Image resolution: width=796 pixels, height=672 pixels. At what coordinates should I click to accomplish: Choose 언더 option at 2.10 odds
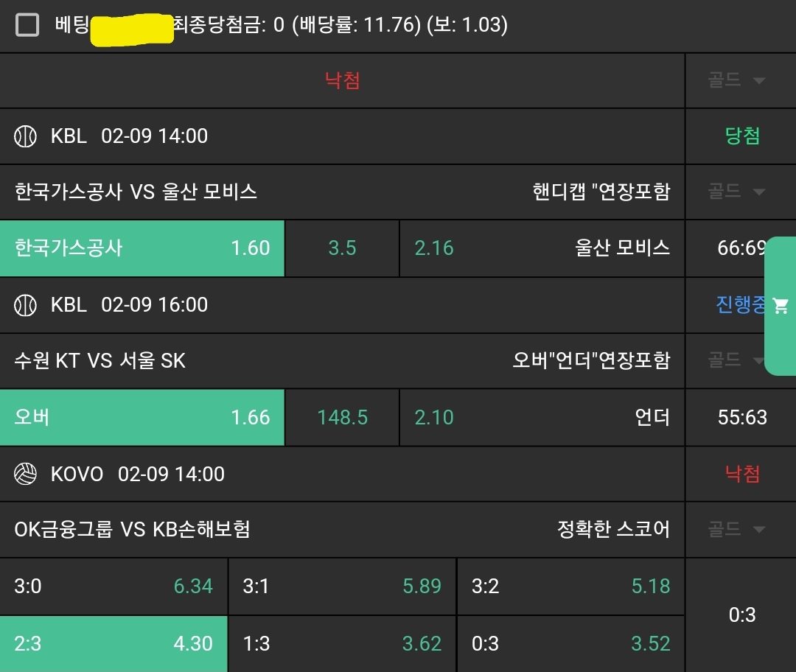click(542, 418)
